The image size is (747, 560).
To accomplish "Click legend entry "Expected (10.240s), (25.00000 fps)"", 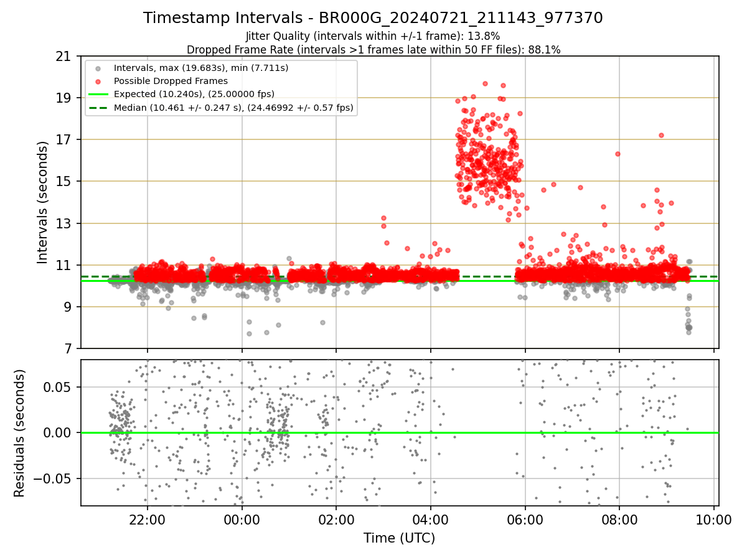I will click(194, 94).
